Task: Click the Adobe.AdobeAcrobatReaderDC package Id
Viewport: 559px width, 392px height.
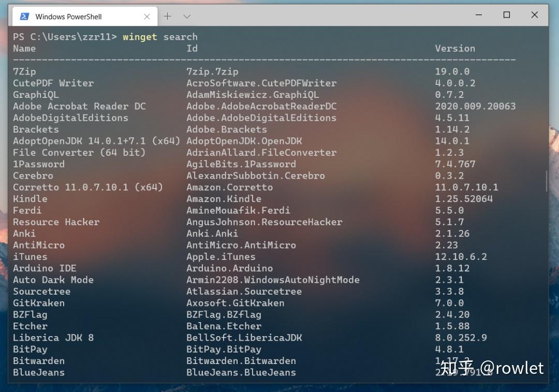Action: (x=261, y=106)
